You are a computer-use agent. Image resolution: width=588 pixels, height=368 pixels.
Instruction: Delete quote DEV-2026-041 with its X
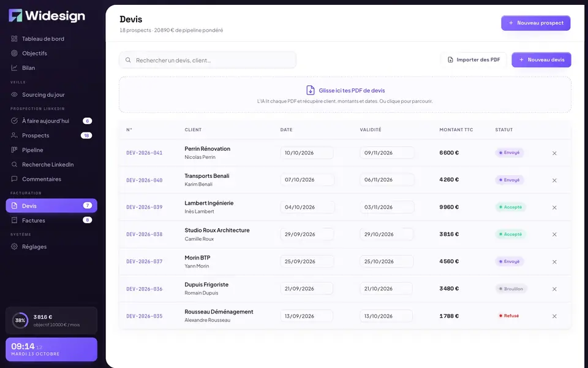tap(554, 153)
